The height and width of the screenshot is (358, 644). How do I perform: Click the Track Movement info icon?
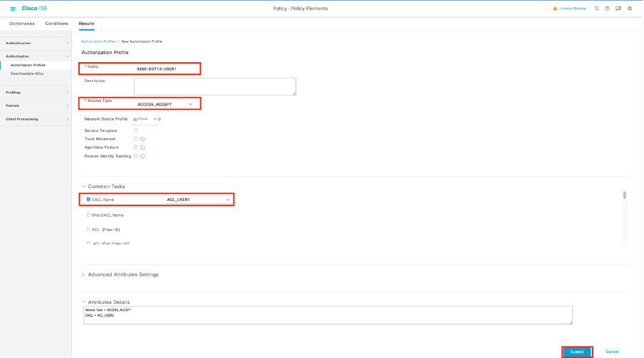[x=142, y=139]
